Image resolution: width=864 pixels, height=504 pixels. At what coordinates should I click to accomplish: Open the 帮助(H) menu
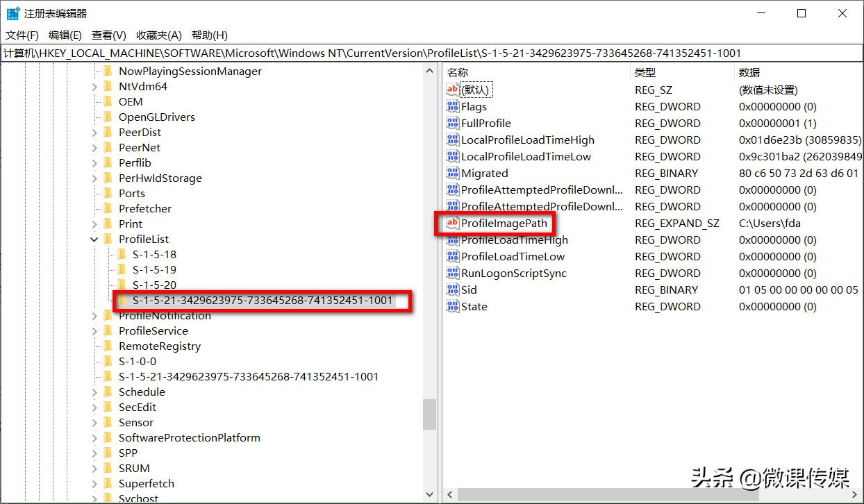(x=210, y=35)
